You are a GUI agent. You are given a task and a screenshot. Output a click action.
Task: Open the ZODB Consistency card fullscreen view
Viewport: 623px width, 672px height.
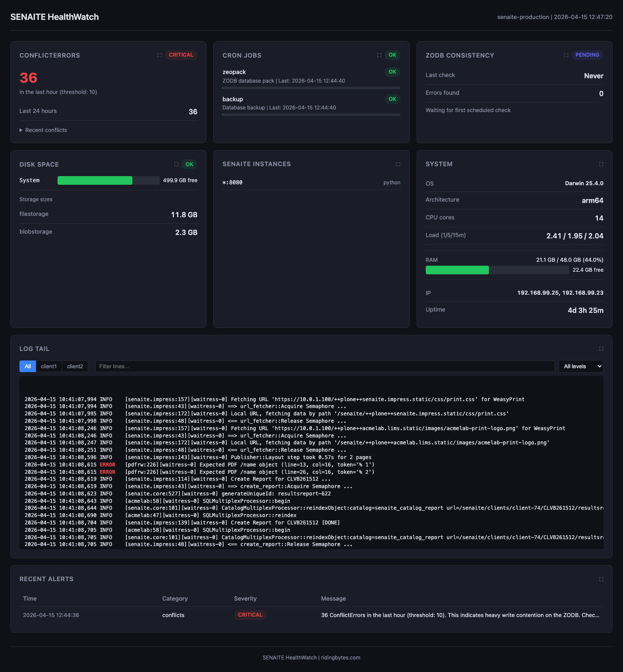click(566, 55)
